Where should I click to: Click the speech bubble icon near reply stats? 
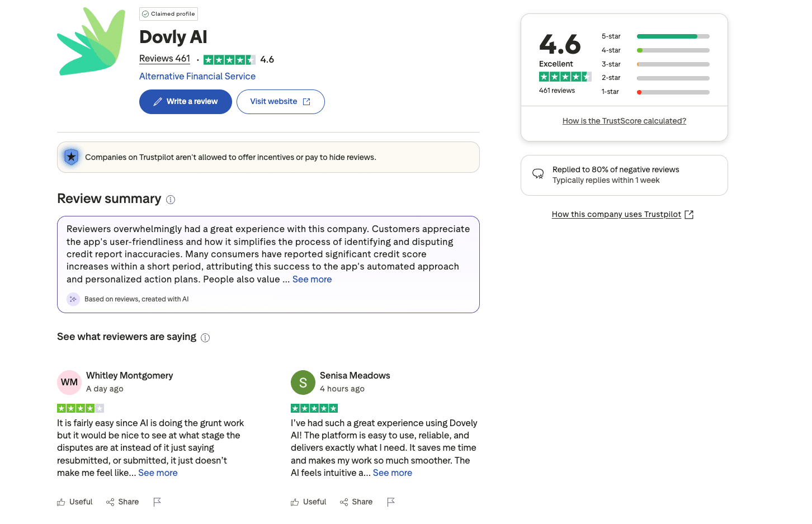[537, 174]
